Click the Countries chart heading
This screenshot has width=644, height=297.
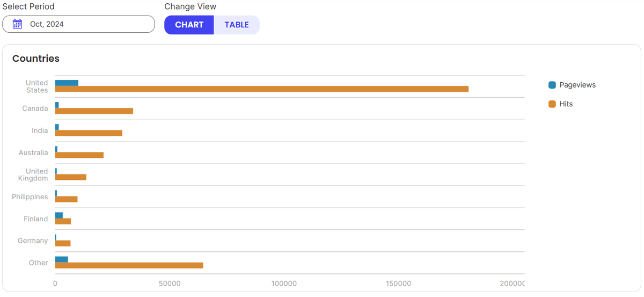click(36, 59)
